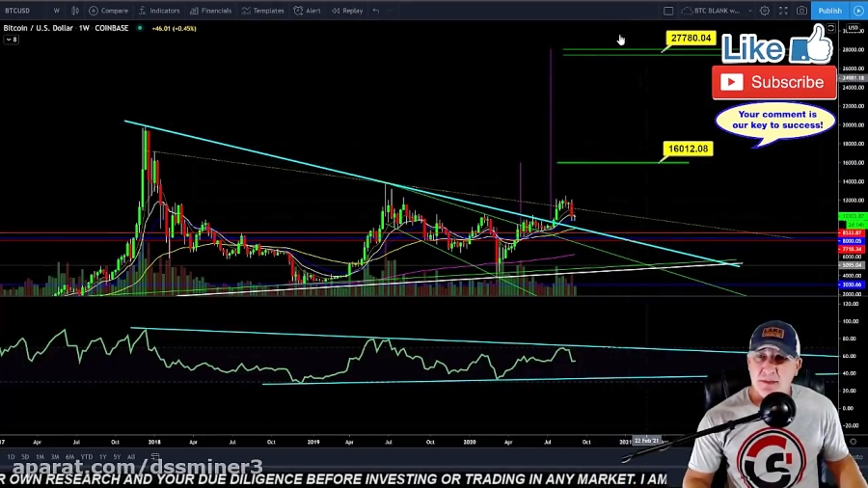The height and width of the screenshot is (488, 868).
Task: Open the USD currency selector on price axis
Action: 854,28
